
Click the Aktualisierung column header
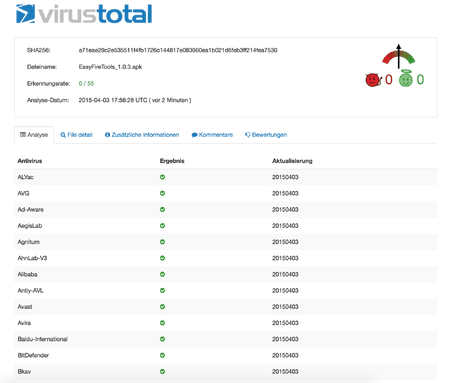point(292,161)
